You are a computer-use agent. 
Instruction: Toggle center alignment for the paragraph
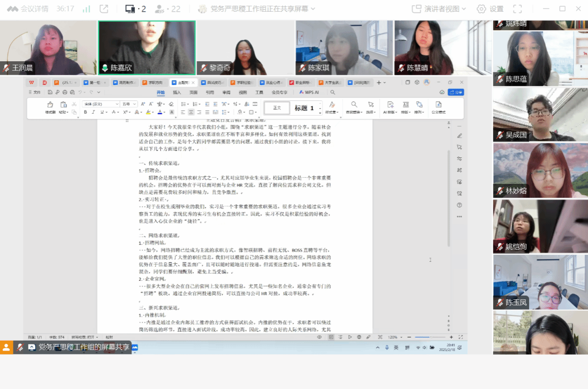191,112
